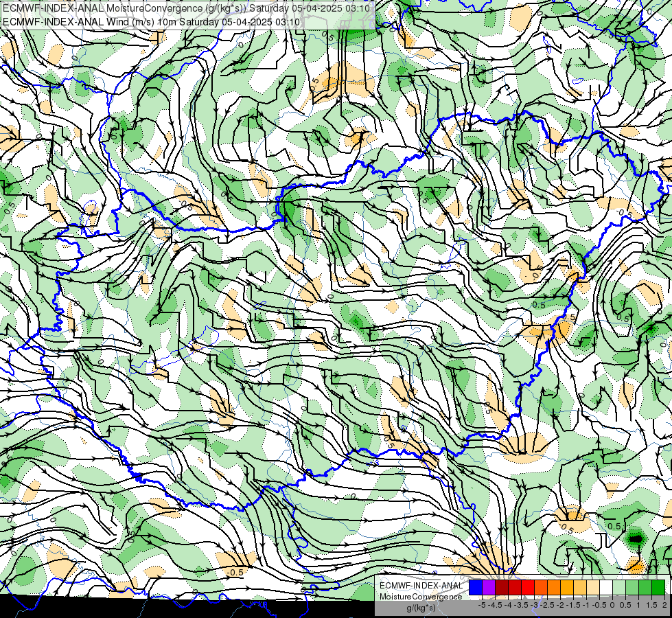Screen dimensions: 672x618
Task: Click the legend label MoistureConvergence
Action: click(x=421, y=597)
